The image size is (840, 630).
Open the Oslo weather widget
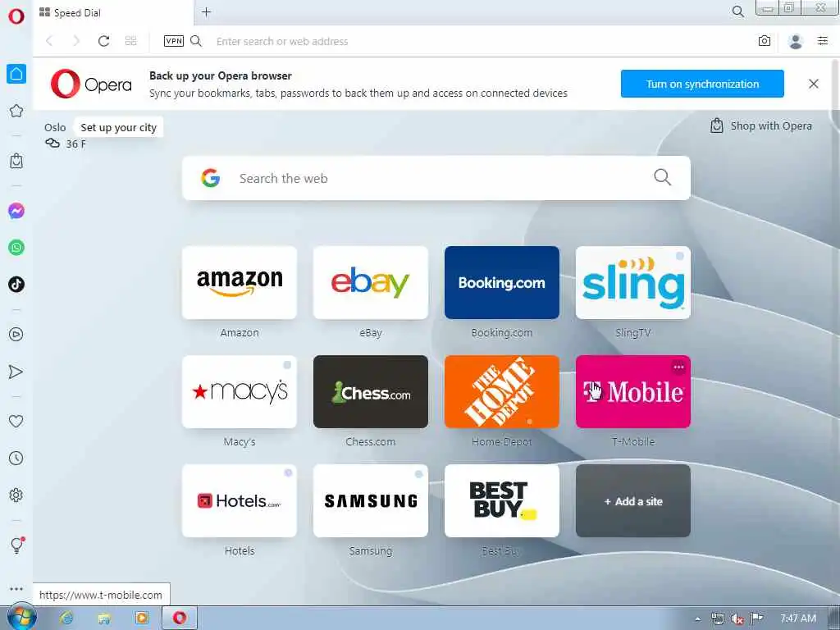coord(65,135)
